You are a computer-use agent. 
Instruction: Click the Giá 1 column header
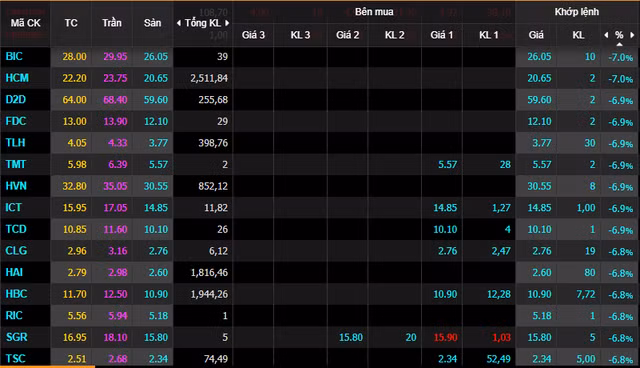pyautogui.click(x=442, y=35)
